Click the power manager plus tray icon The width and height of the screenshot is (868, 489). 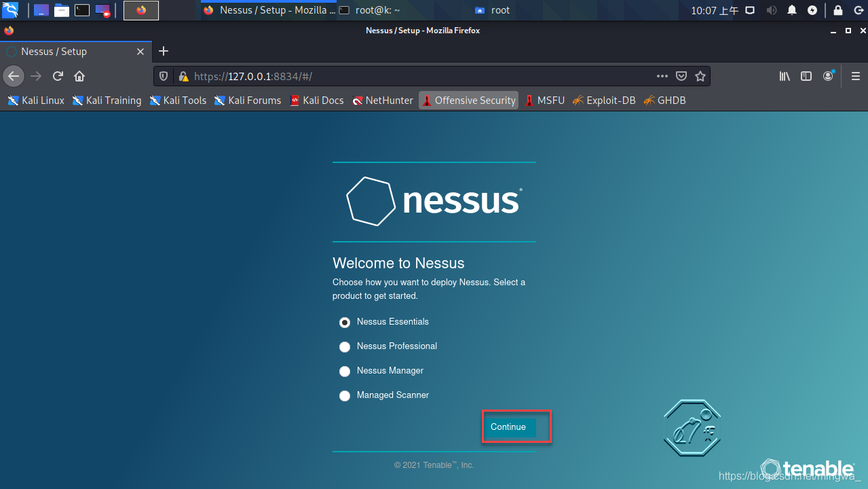(812, 10)
